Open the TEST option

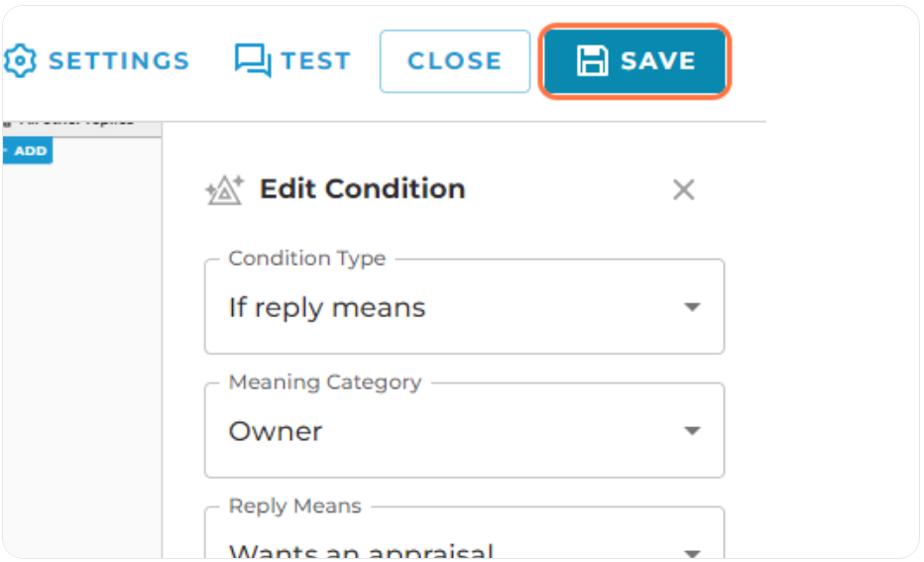[316, 60]
